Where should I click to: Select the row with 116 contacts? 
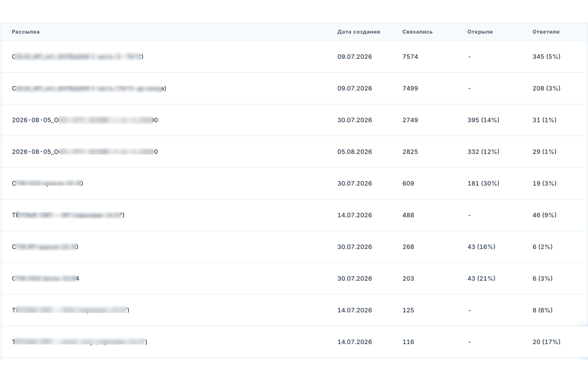coord(294,342)
